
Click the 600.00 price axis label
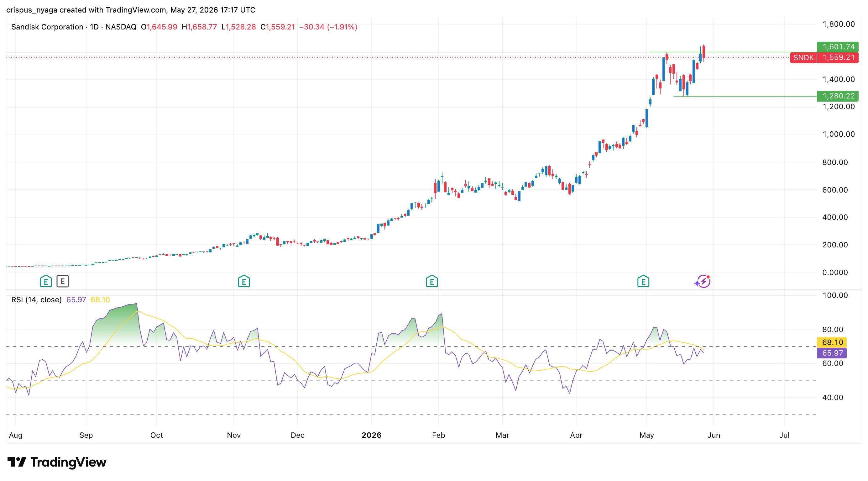point(835,190)
